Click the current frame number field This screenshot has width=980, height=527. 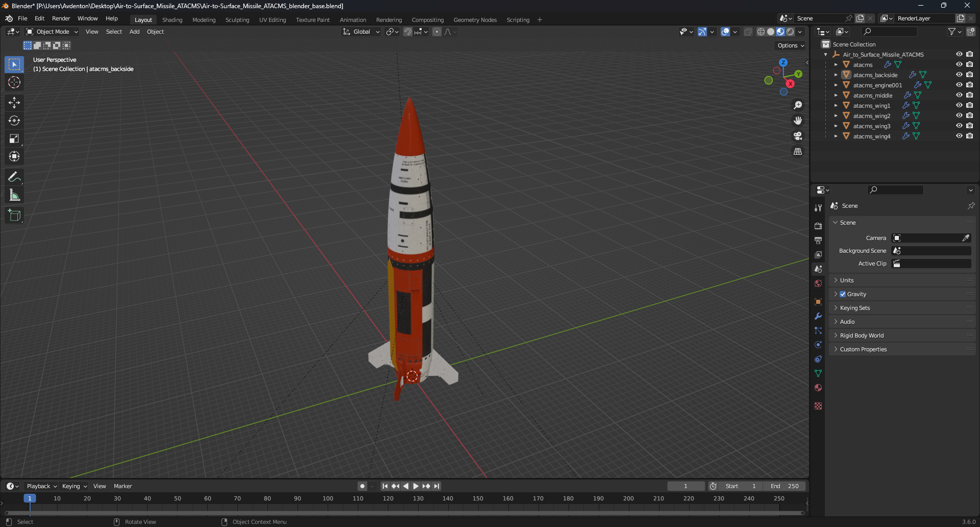coord(685,486)
